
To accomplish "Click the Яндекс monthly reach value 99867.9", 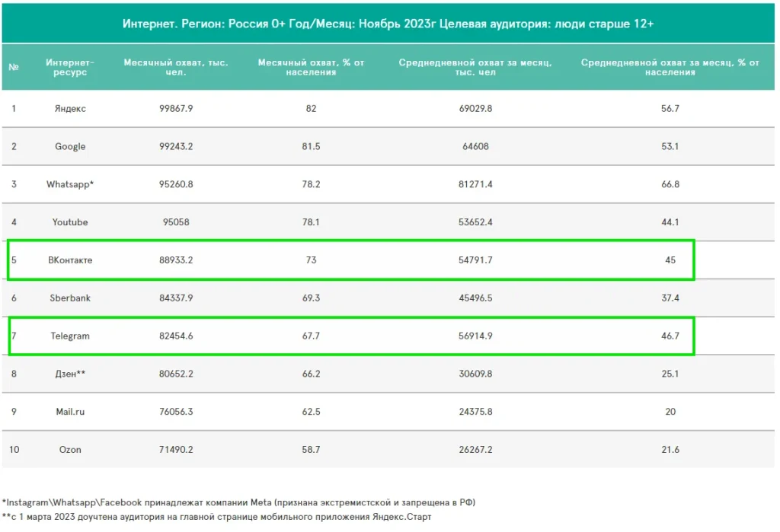I will point(176,109).
